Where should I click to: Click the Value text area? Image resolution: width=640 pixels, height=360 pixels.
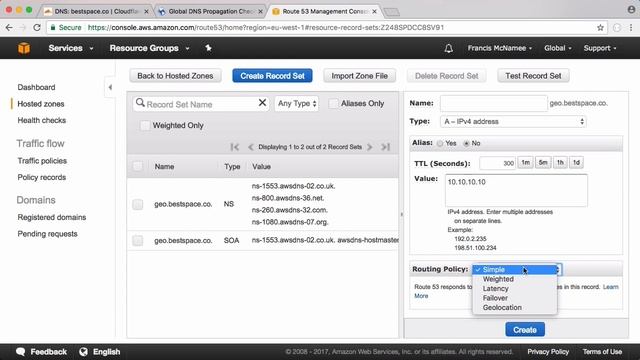tap(516, 190)
